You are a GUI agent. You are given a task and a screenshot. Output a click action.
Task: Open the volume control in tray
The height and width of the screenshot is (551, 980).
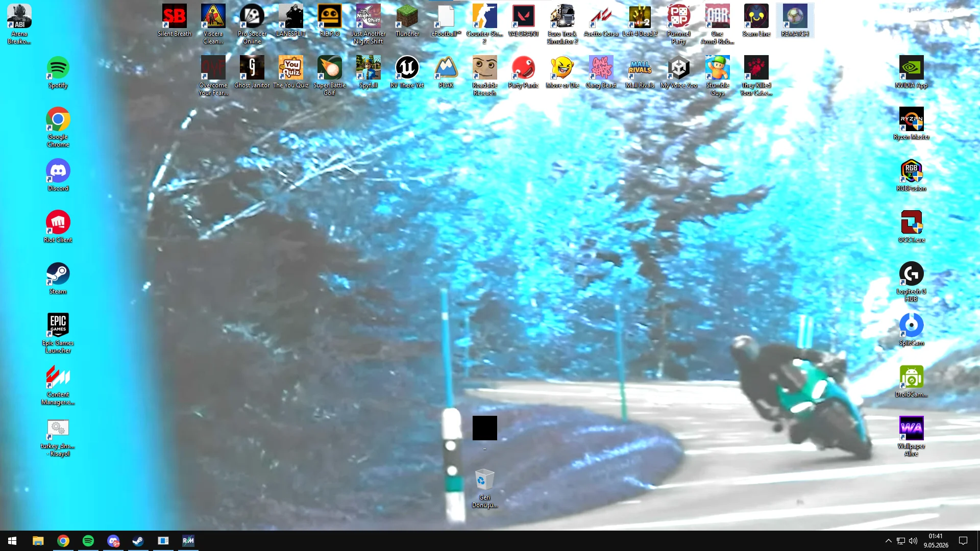[913, 541]
